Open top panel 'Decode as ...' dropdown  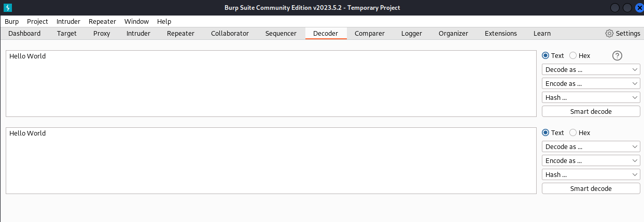coord(591,69)
